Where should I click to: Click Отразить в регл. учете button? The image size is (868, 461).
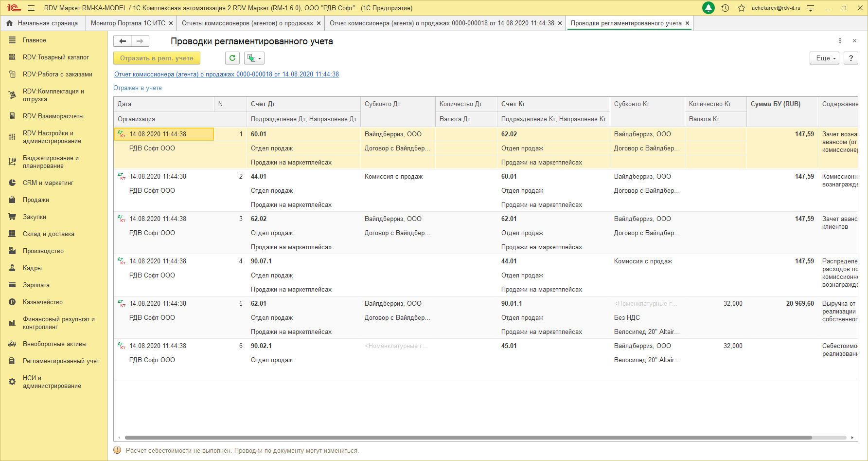(157, 58)
